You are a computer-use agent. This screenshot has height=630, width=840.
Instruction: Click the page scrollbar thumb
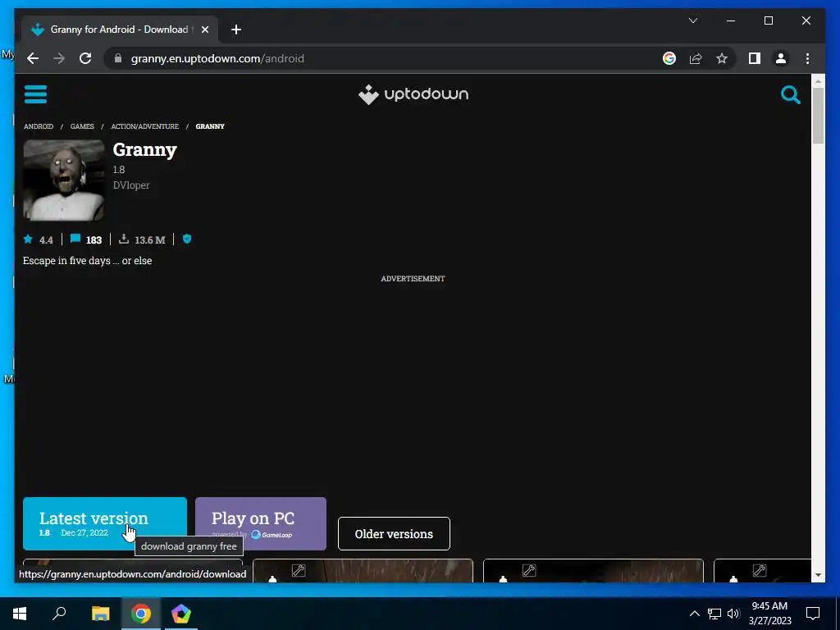click(x=818, y=115)
